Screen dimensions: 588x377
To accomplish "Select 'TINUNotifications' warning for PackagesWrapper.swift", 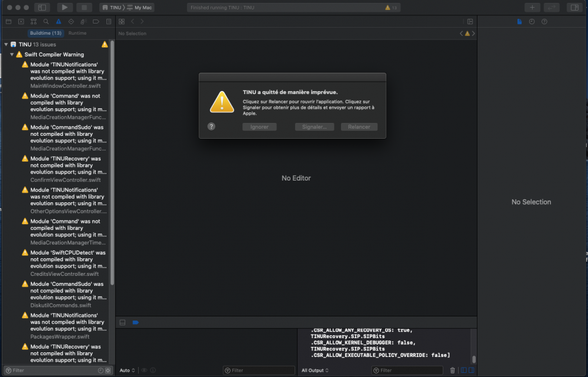I will (x=66, y=326).
